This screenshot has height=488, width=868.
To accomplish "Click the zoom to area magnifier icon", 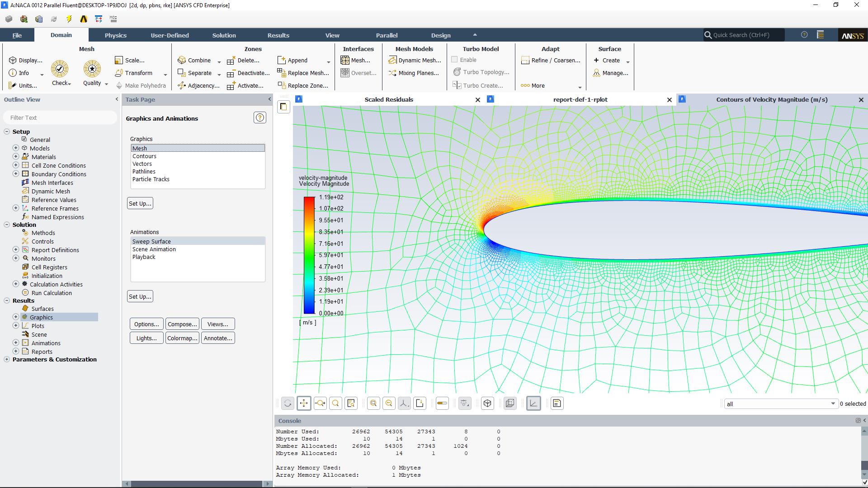I will pyautogui.click(x=335, y=404).
